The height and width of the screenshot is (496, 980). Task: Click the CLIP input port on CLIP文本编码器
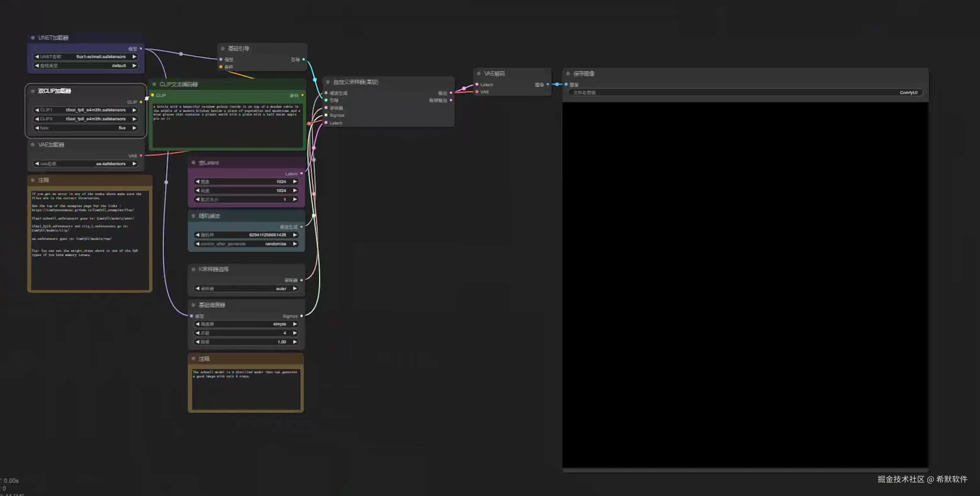(152, 95)
